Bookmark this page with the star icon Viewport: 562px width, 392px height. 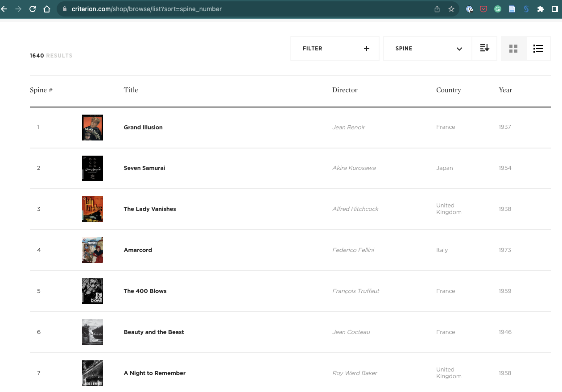point(451,9)
